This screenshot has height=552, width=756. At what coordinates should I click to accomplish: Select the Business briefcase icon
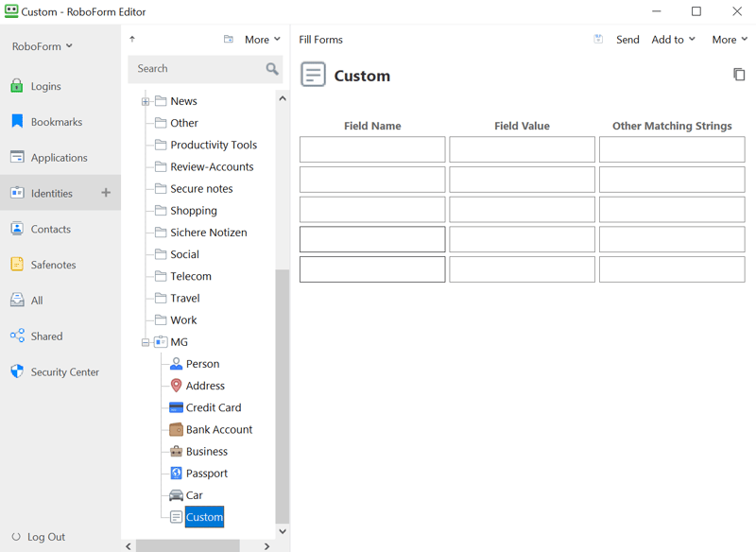(176, 451)
